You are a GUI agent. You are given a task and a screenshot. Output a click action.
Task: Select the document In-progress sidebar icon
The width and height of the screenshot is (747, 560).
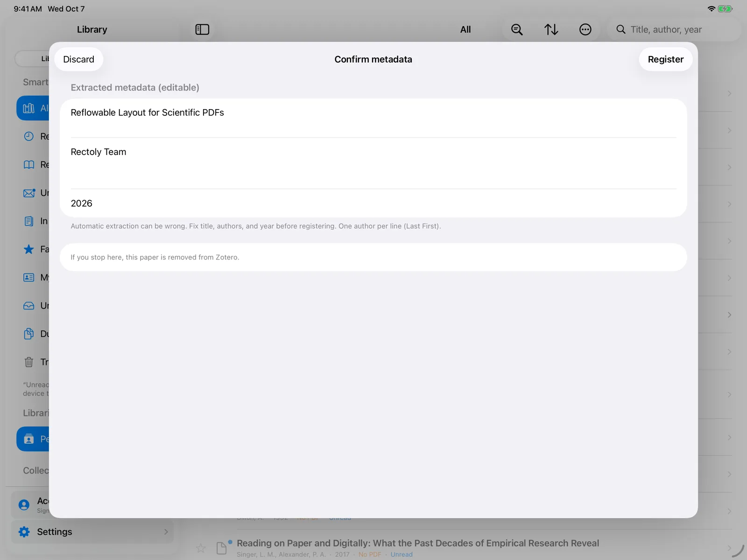pyautogui.click(x=29, y=221)
